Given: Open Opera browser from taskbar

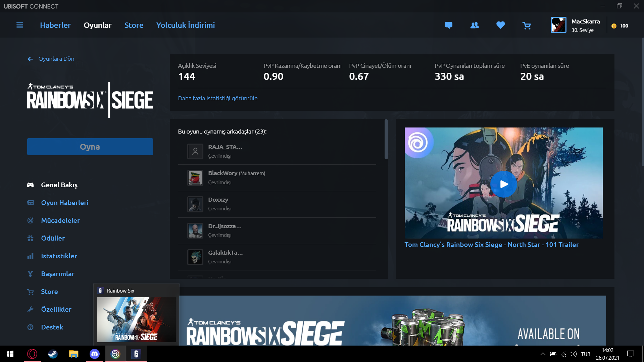Looking at the screenshot, I should [x=32, y=354].
